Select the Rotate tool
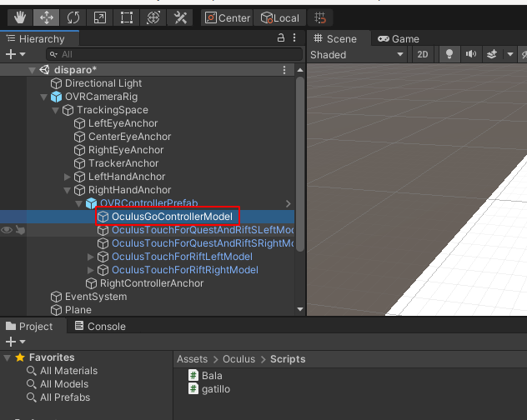 (x=73, y=17)
